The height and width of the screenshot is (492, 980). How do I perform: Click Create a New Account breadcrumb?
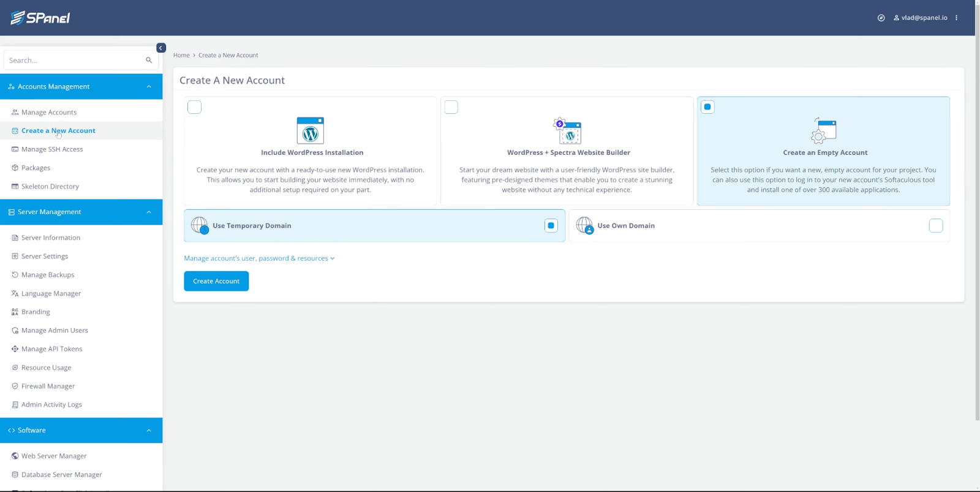(228, 55)
